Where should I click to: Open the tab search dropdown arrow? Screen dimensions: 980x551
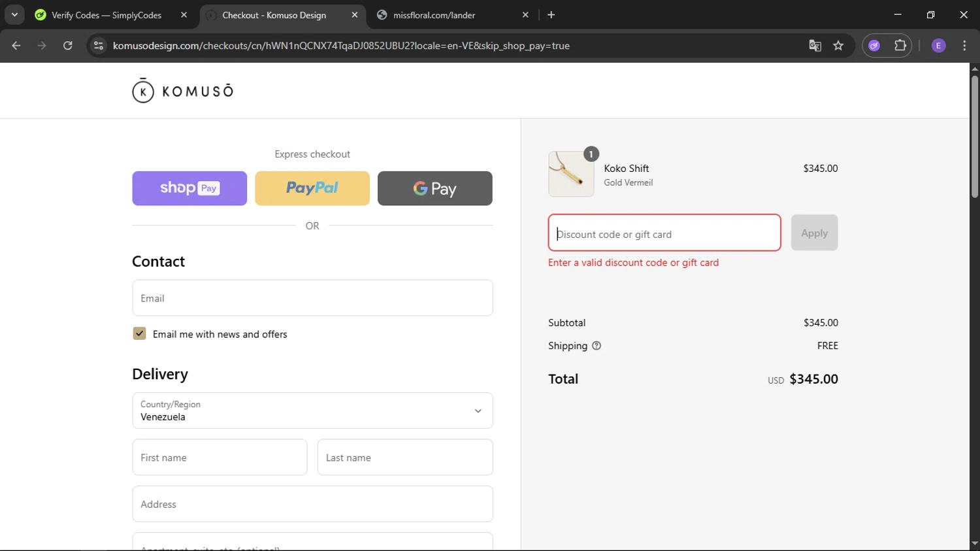14,14
